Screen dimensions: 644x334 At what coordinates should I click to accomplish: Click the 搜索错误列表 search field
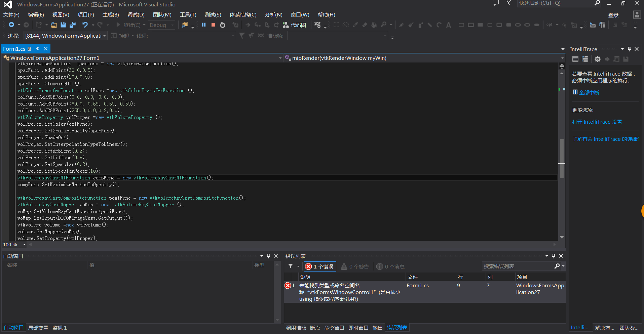(x=518, y=266)
